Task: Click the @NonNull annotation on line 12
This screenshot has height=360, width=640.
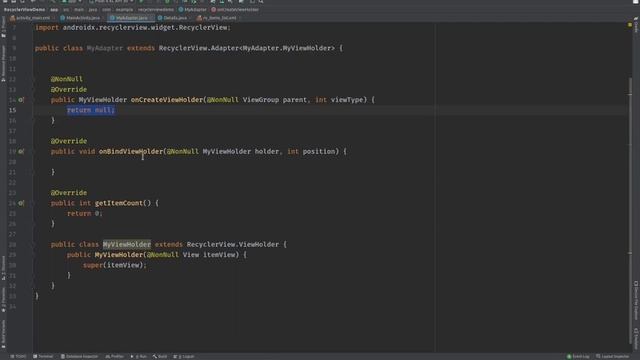Action: (67, 79)
